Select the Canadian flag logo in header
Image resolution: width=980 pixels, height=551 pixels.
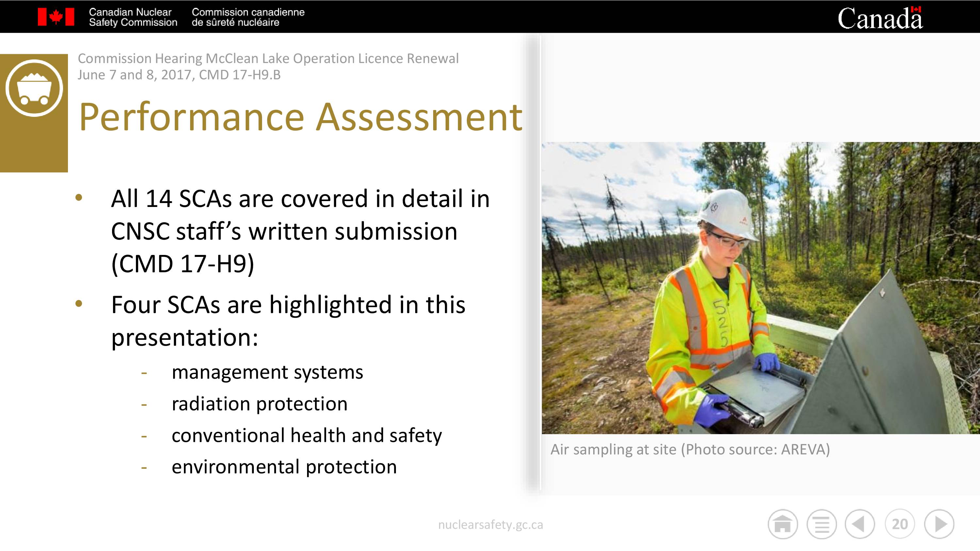56,17
